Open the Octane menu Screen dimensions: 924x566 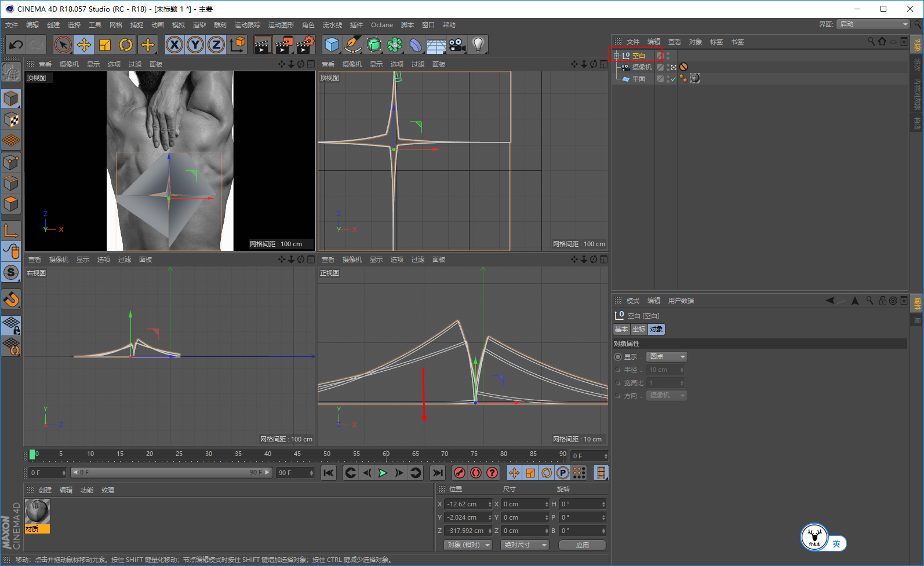[x=382, y=25]
